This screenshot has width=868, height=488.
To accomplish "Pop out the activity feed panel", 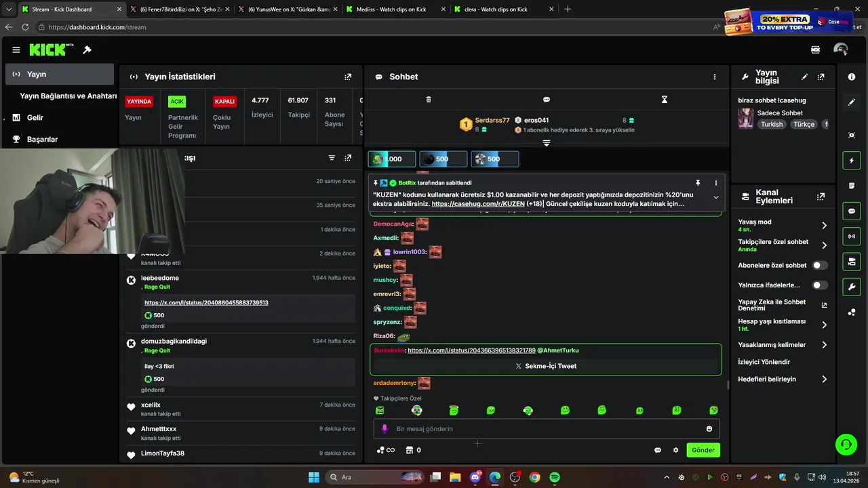I will [348, 158].
